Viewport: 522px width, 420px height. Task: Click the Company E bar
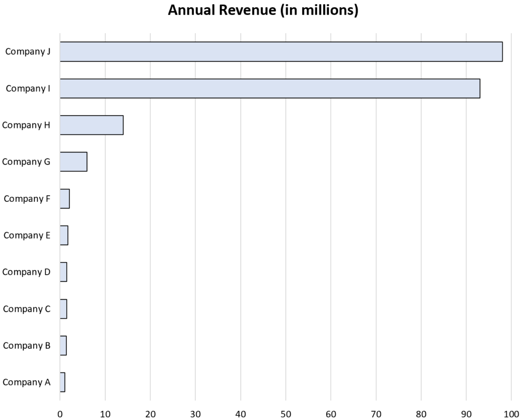[x=64, y=235]
